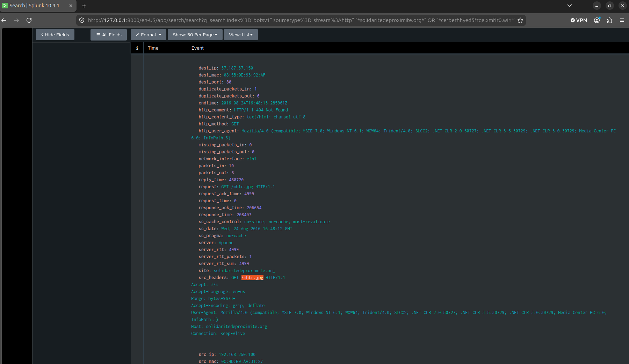This screenshot has height=364, width=629.
Task: Bookmark this page with the star icon
Action: (520, 20)
